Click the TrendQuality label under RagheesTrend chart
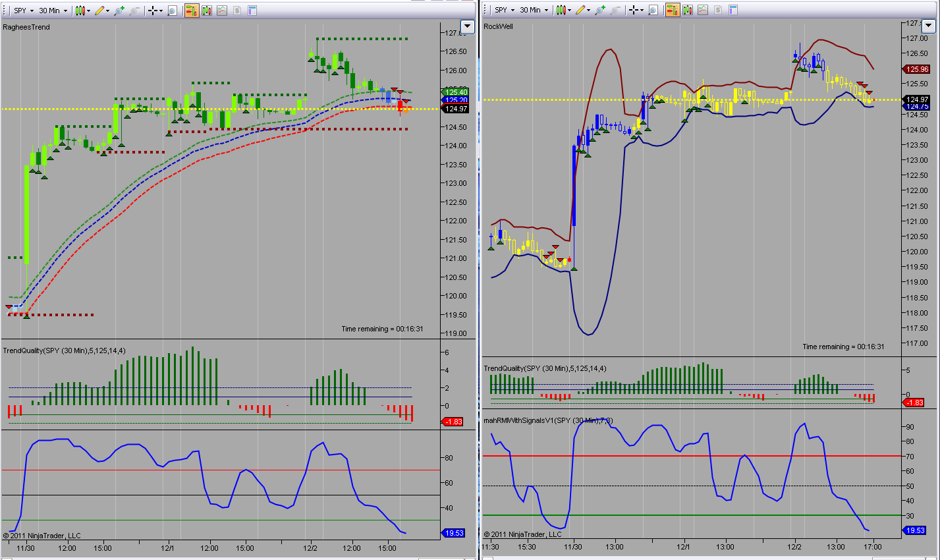Screen dimensions: 940x560 64,350
